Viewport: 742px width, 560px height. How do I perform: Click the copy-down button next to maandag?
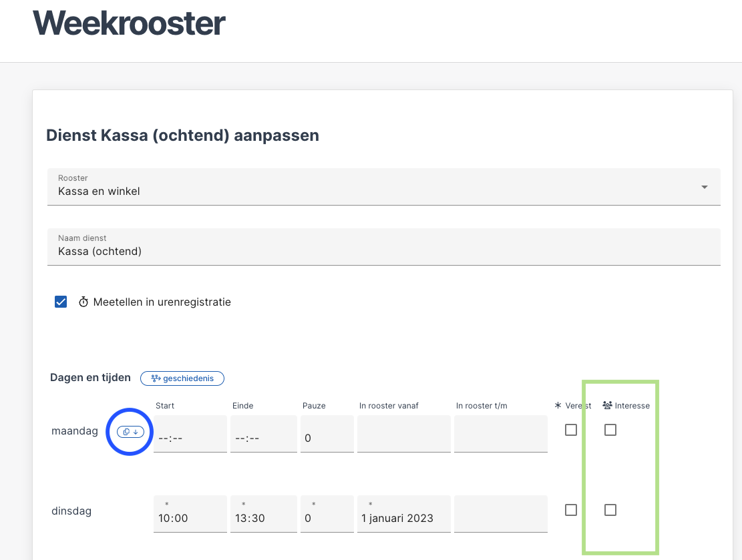click(130, 432)
